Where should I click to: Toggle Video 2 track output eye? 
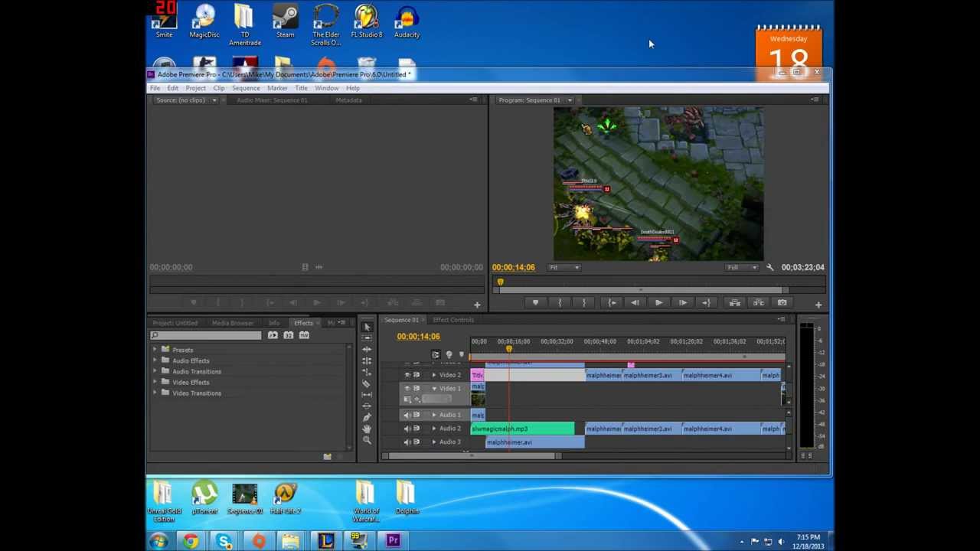(407, 375)
